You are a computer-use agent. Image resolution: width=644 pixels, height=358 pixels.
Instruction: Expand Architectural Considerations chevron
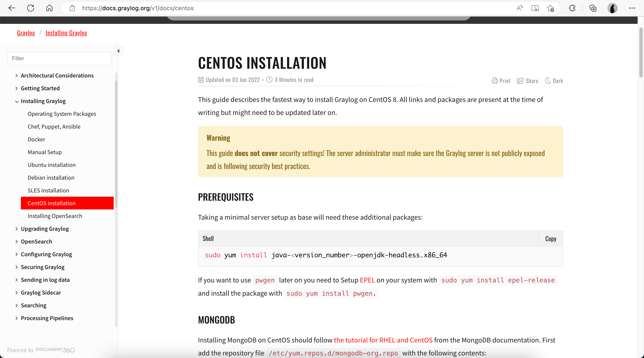[x=16, y=75]
